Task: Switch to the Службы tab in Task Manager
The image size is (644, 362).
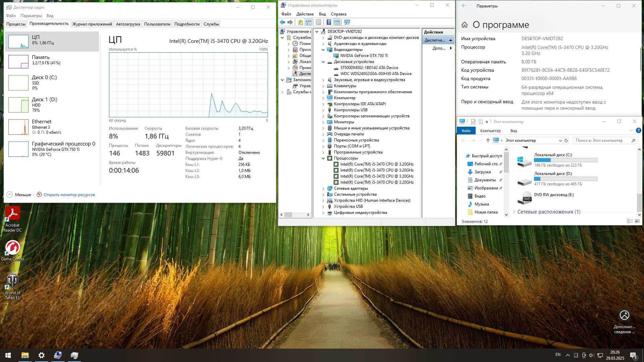Action: click(211, 24)
